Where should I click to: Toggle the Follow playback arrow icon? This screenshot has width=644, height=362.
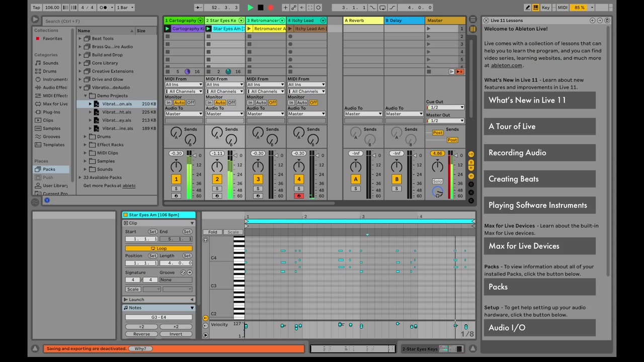coord(199,8)
